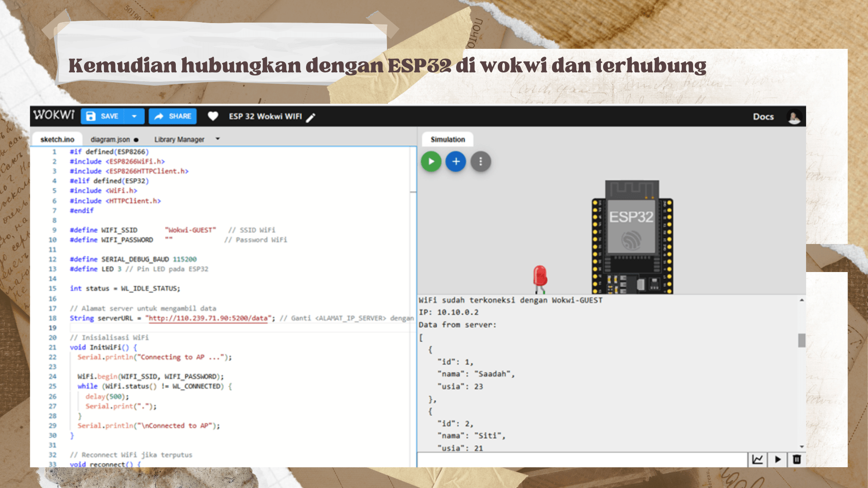Viewport: 868px width, 488px height.
Task: Switch to diagram.json tab
Action: (x=114, y=140)
